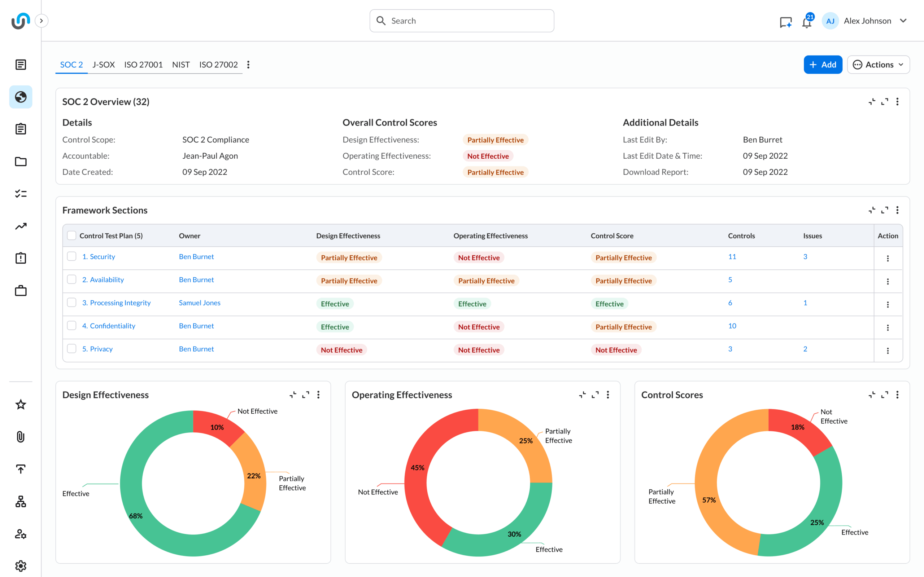The width and height of the screenshot is (924, 577).
Task: Open the Actions dropdown
Action: click(878, 65)
